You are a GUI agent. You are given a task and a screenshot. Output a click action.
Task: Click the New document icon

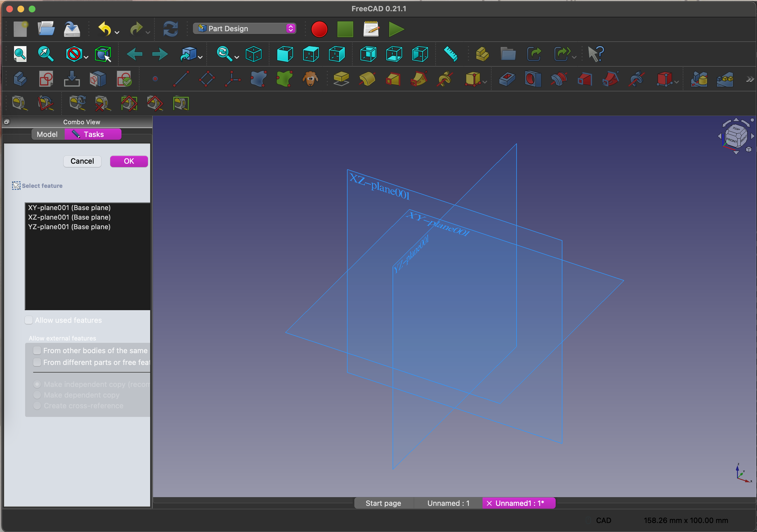[21, 29]
